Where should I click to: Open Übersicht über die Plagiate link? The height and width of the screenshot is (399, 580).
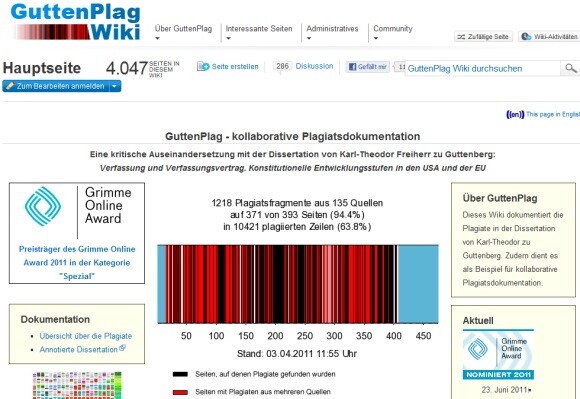[86, 336]
